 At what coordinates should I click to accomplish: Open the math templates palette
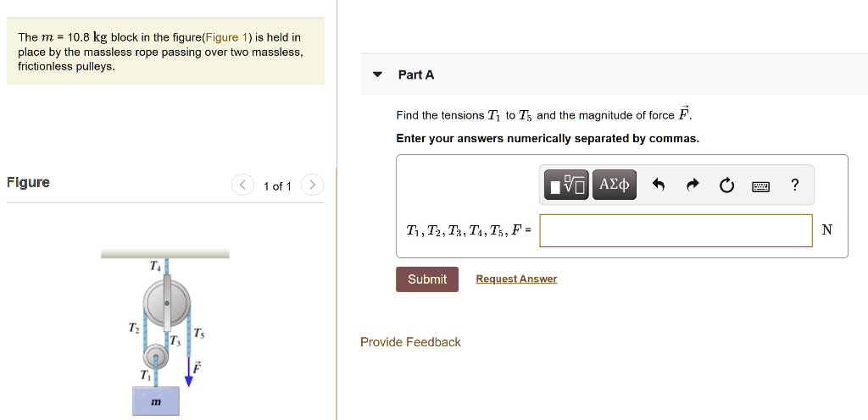point(565,185)
